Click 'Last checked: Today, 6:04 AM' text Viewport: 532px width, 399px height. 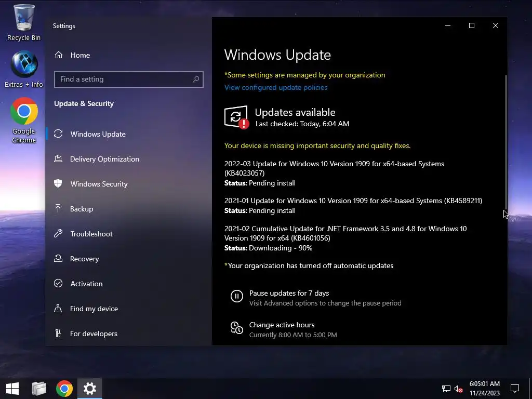(302, 124)
